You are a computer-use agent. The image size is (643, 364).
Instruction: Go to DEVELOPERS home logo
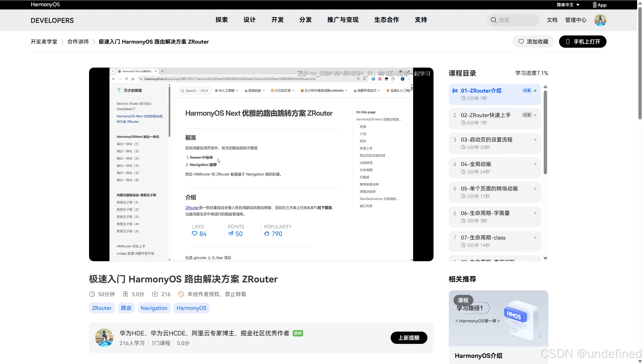pyautogui.click(x=52, y=20)
